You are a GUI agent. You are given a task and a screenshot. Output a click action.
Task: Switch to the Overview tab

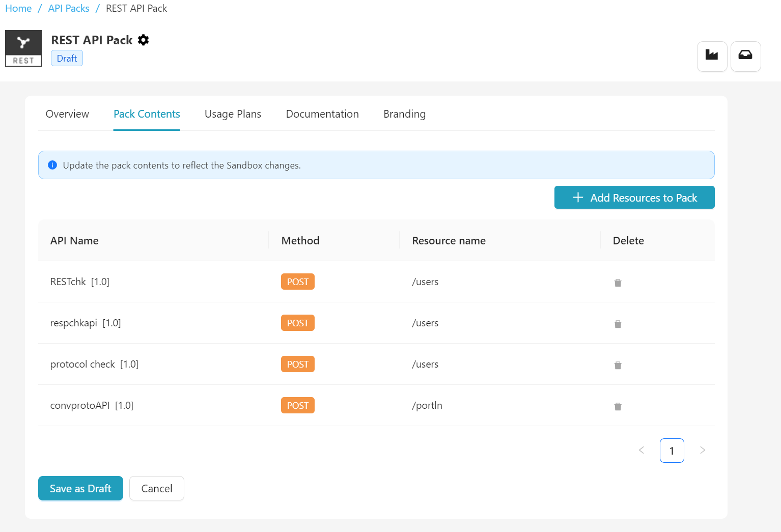[67, 114]
